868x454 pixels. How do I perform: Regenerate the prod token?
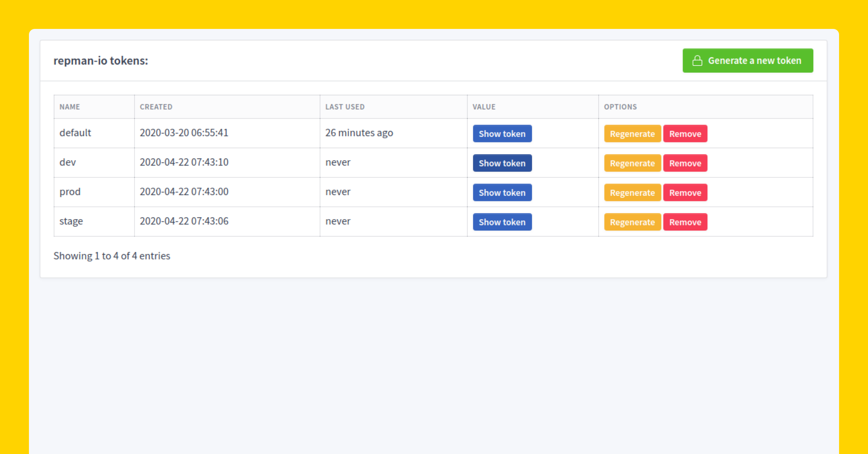[x=632, y=193]
